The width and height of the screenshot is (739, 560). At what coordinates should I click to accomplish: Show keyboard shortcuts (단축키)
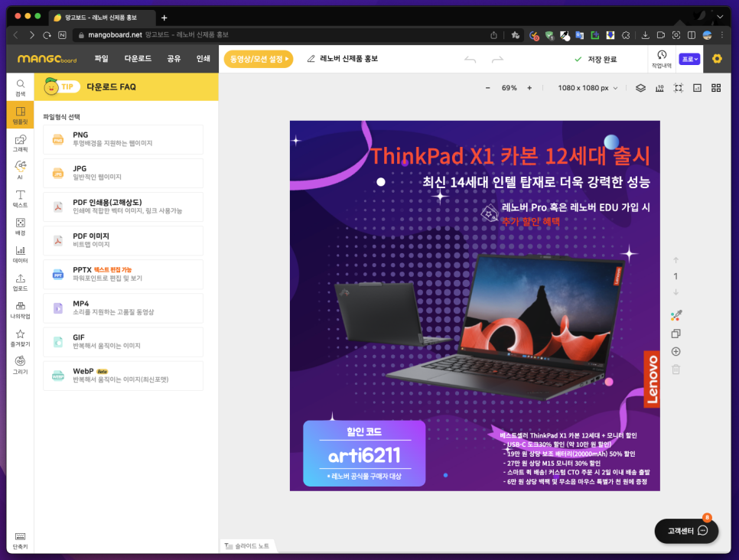(20, 540)
